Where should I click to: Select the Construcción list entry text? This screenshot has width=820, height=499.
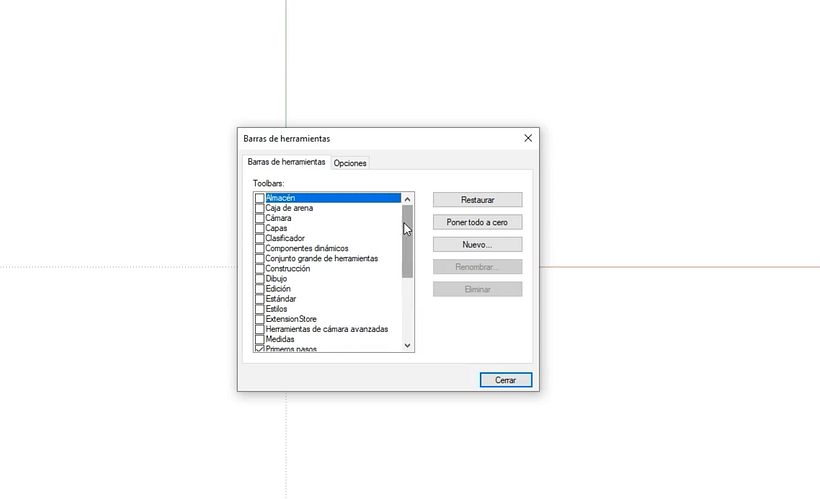click(288, 268)
